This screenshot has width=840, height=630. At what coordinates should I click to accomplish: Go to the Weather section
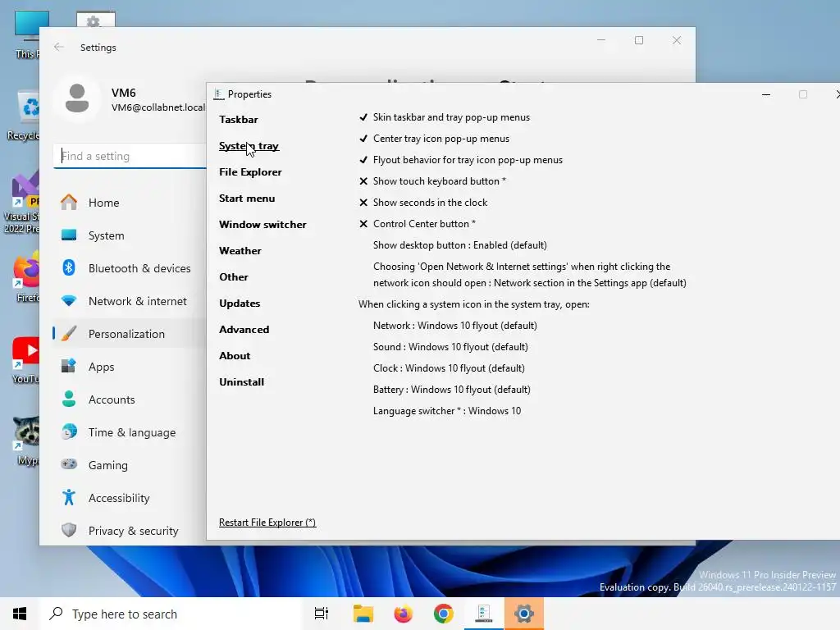pyautogui.click(x=240, y=251)
